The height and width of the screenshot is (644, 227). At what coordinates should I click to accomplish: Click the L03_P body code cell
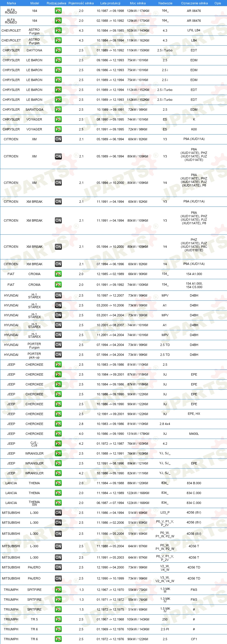(x=165, y=512)
